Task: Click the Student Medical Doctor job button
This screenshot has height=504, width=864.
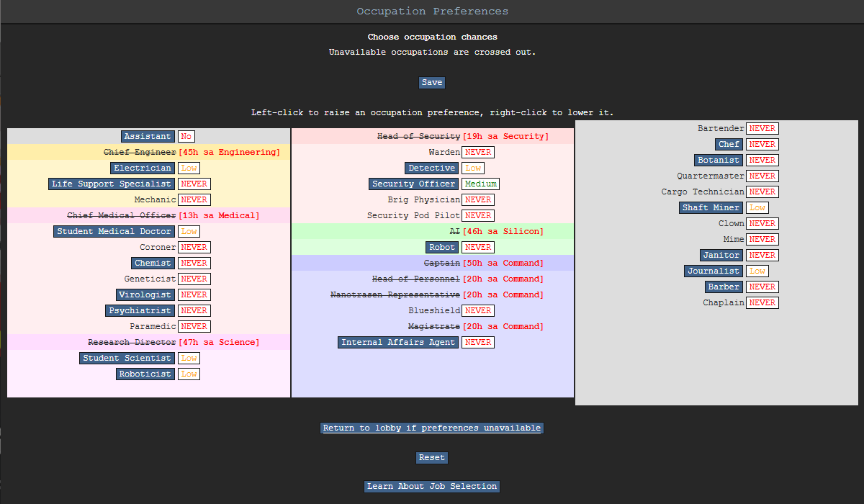Action: click(x=115, y=232)
